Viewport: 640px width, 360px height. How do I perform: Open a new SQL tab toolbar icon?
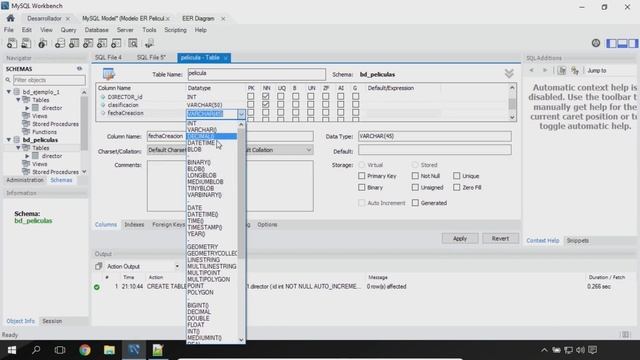(x=12, y=43)
